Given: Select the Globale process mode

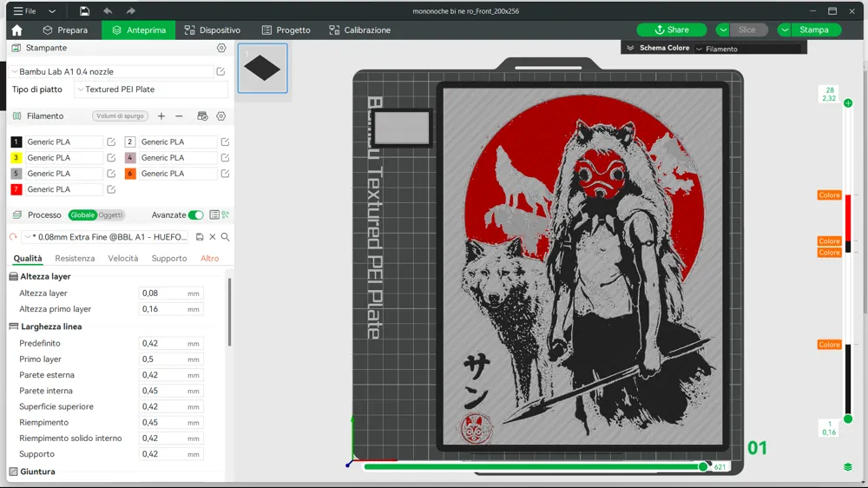Looking at the screenshot, I should click(82, 215).
